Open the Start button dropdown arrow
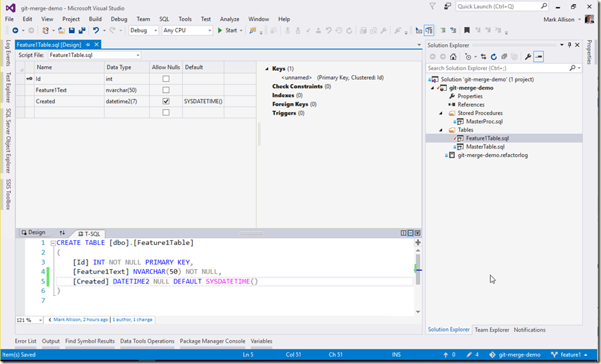 tap(241, 31)
